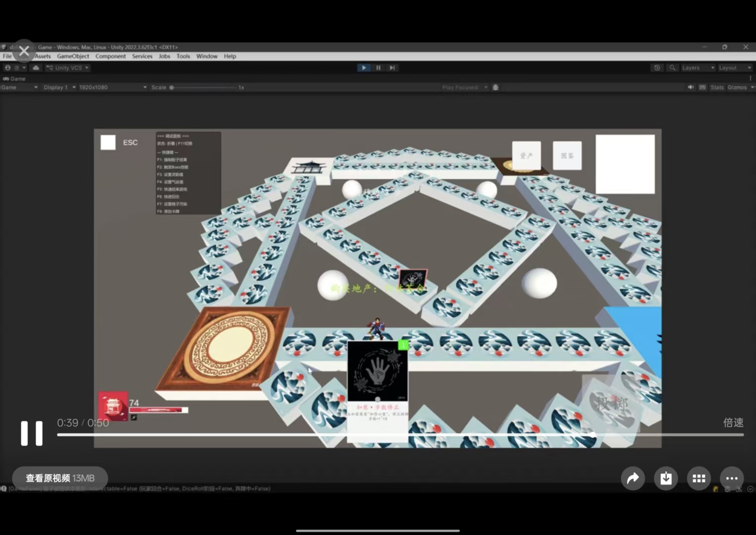
Task: Expand the Layers dropdown
Action: pyautogui.click(x=698, y=68)
